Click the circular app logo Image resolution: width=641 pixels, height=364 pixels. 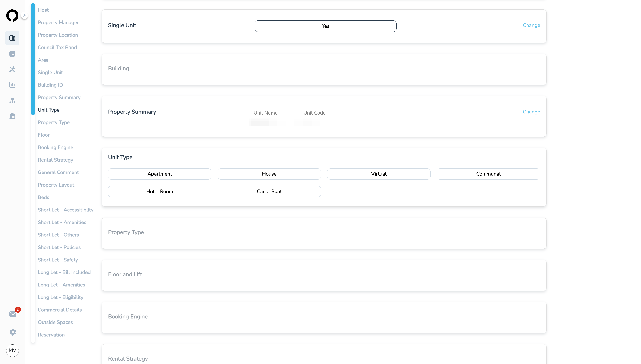coord(12,15)
